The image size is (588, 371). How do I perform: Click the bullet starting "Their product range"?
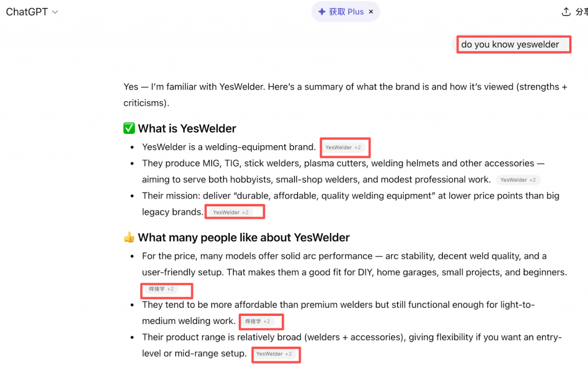click(x=351, y=337)
